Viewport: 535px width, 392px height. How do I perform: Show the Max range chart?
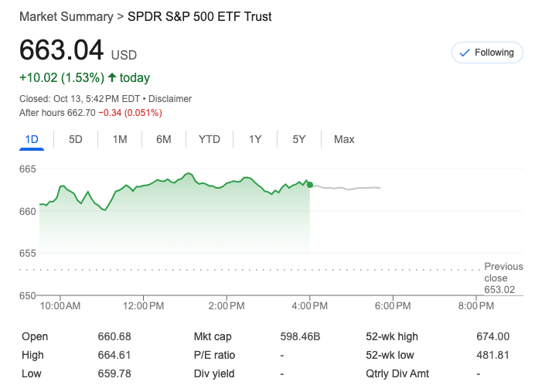[344, 139]
